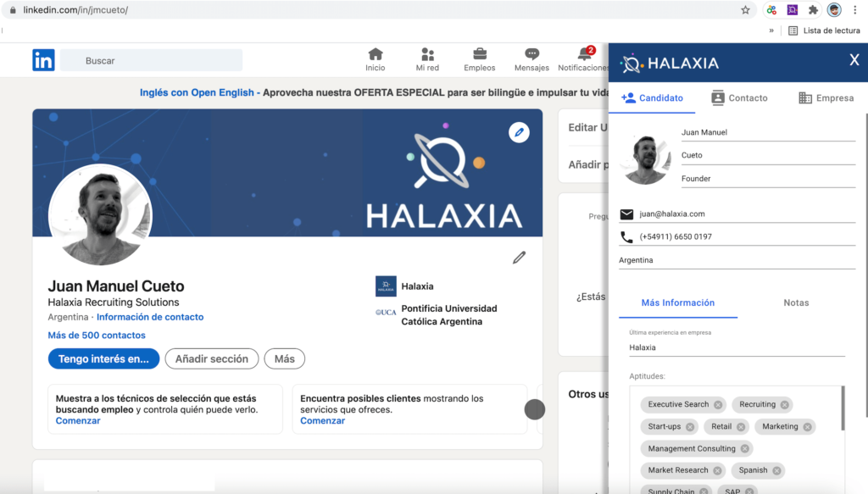Click the Halaxia extension icon in toolbar
Image resolution: width=868 pixels, height=494 pixels.
(793, 10)
